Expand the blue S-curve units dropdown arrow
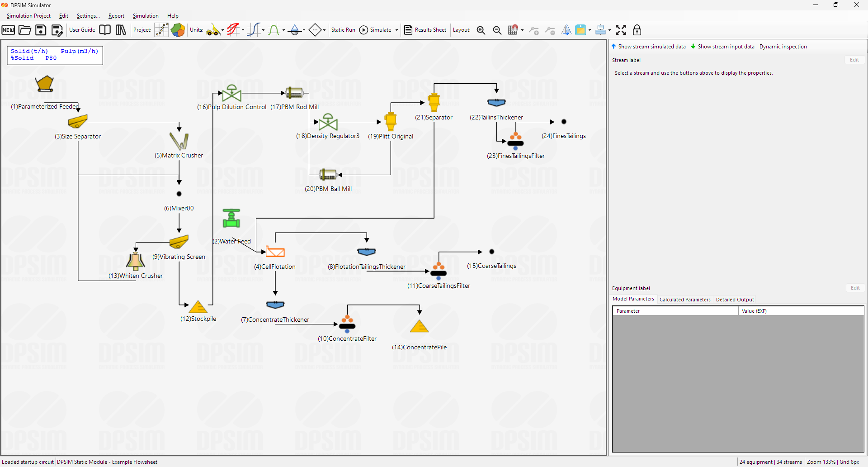Viewport: 868px width, 467px height. (x=263, y=30)
